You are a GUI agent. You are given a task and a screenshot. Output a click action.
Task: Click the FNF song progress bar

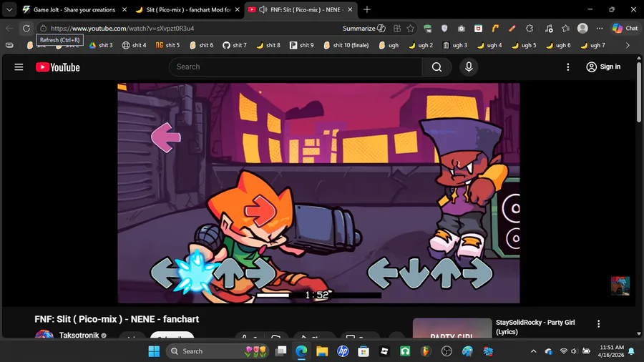pos(318,294)
